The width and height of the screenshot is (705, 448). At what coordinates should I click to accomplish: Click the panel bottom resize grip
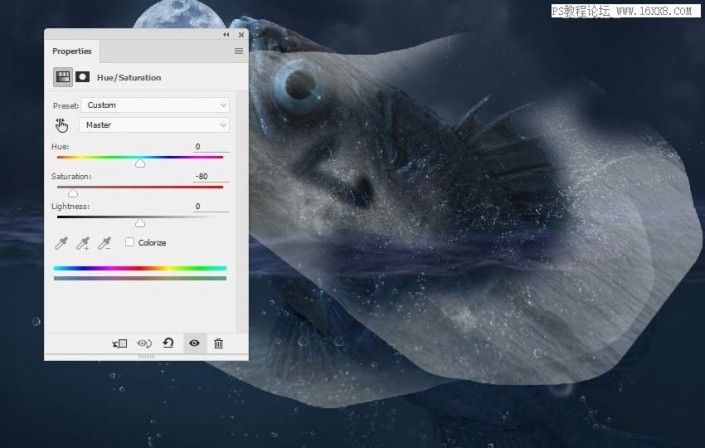tap(146, 357)
